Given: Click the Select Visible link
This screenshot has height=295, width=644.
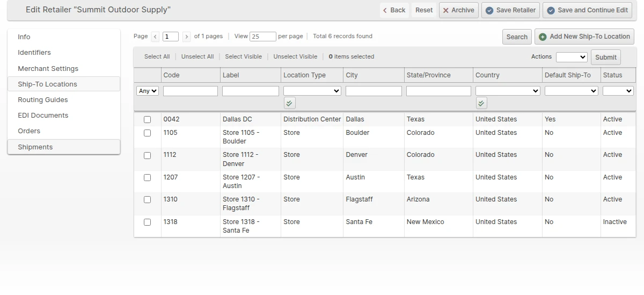Looking at the screenshot, I should pos(244,56).
